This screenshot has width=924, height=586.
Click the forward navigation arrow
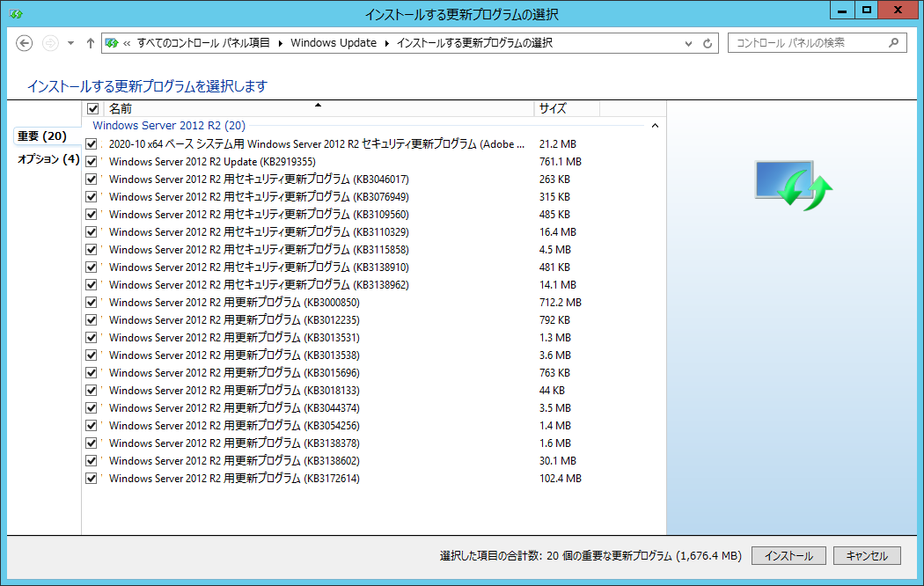(x=51, y=43)
